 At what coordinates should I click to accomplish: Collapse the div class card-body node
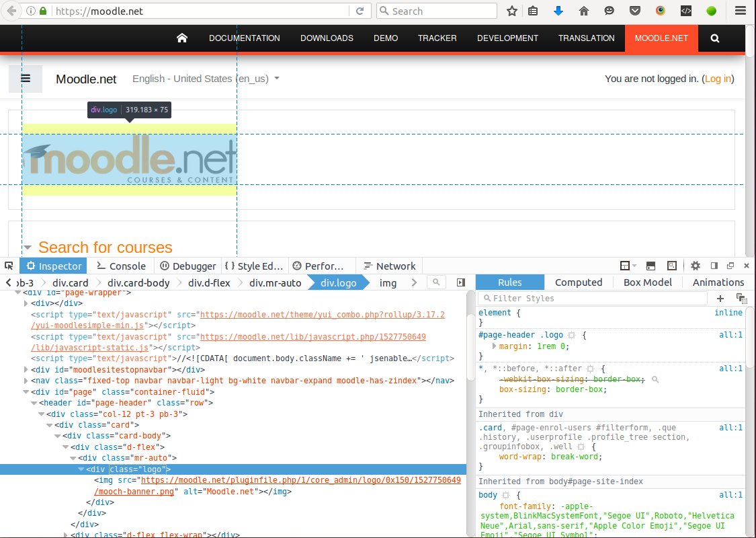[57, 436]
